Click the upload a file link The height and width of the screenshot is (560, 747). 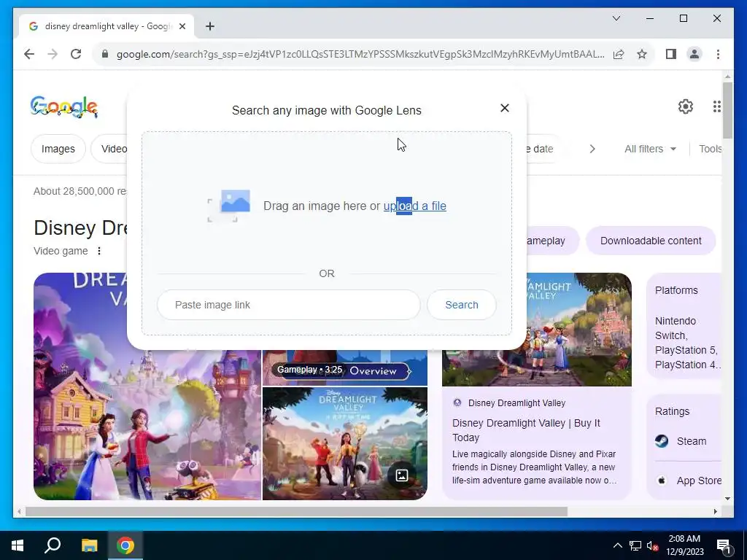414,206
